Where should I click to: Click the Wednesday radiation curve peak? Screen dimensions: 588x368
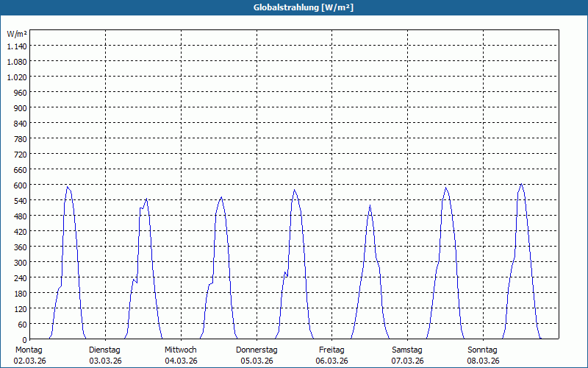(x=222, y=197)
